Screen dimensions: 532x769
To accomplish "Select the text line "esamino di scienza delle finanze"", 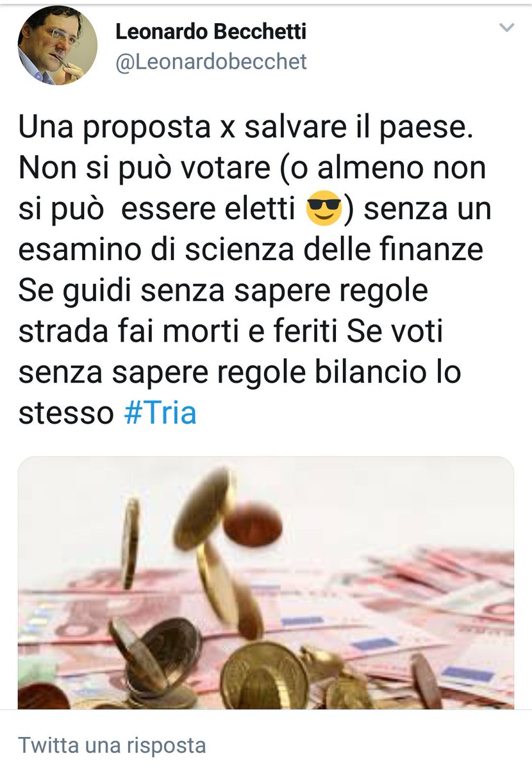I will pyautogui.click(x=251, y=252).
